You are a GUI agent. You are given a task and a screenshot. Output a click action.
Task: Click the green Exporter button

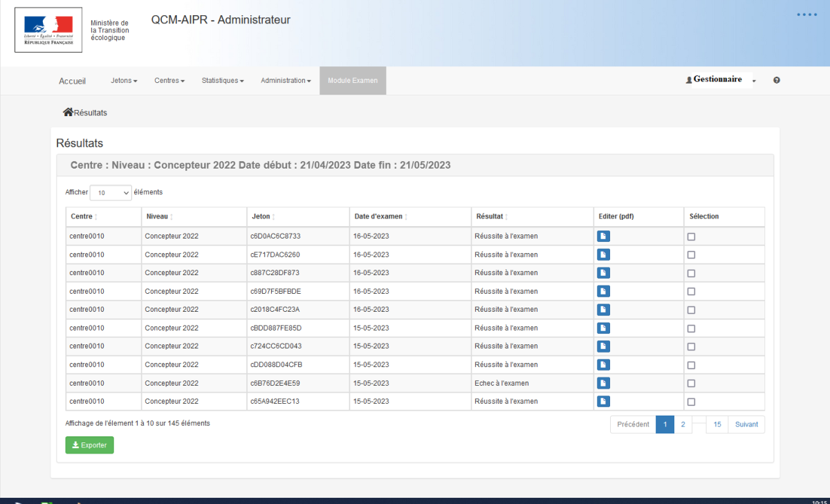(x=90, y=445)
